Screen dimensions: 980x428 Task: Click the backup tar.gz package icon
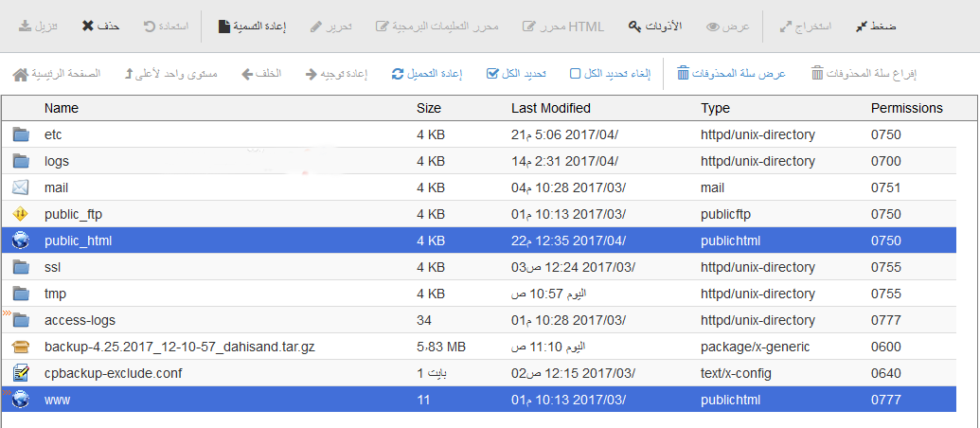[21, 347]
